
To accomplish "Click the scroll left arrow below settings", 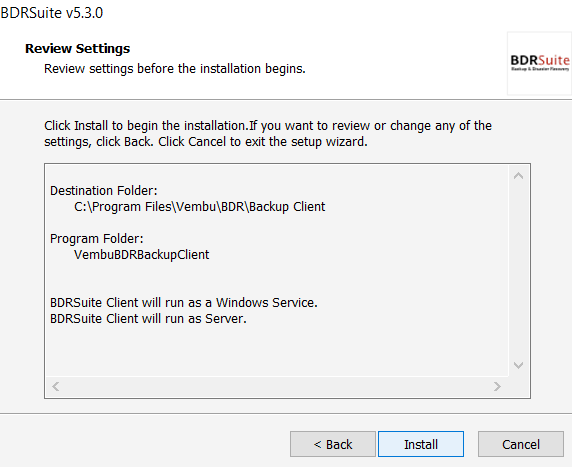I will [x=55, y=386].
